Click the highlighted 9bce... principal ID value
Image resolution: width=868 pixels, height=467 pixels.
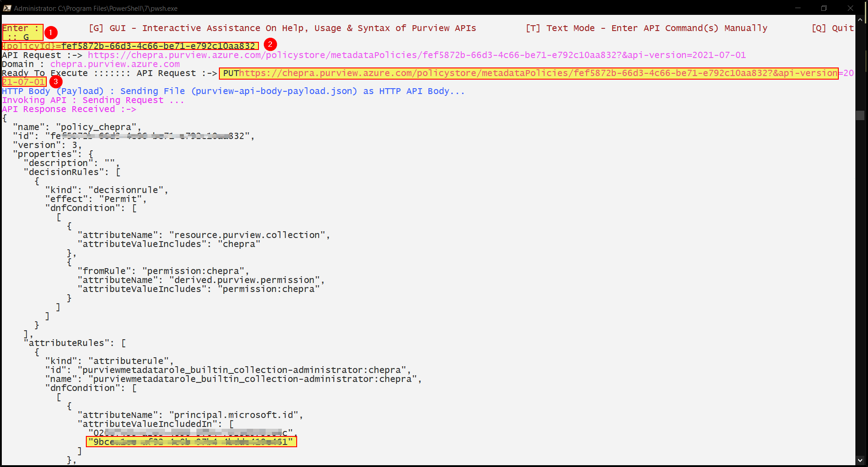[191, 442]
